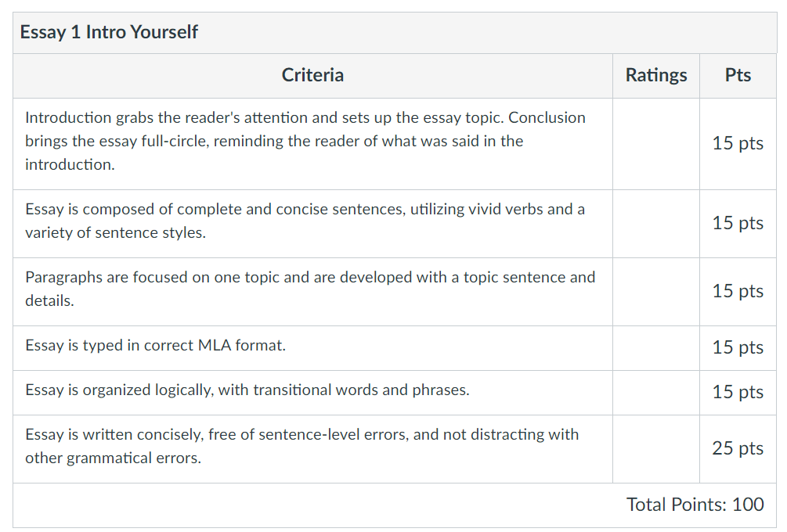Select the paragraphs focused on one topic criterion
This screenshot has width=787, height=532.
pyautogui.click(x=310, y=289)
